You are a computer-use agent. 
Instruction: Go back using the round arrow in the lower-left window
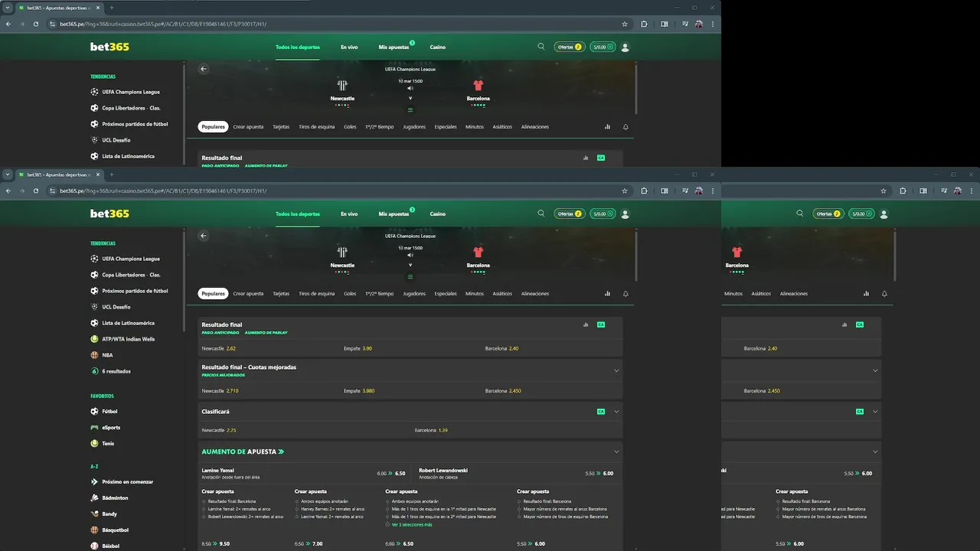click(204, 236)
